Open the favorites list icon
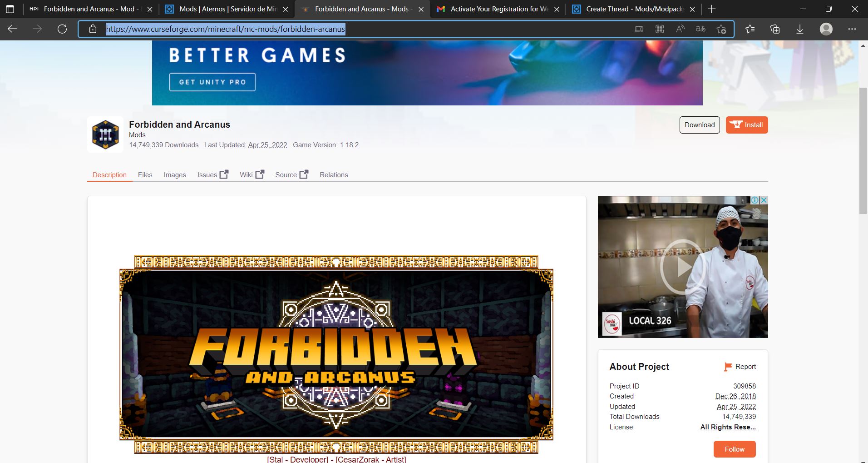868x463 pixels. tap(750, 29)
